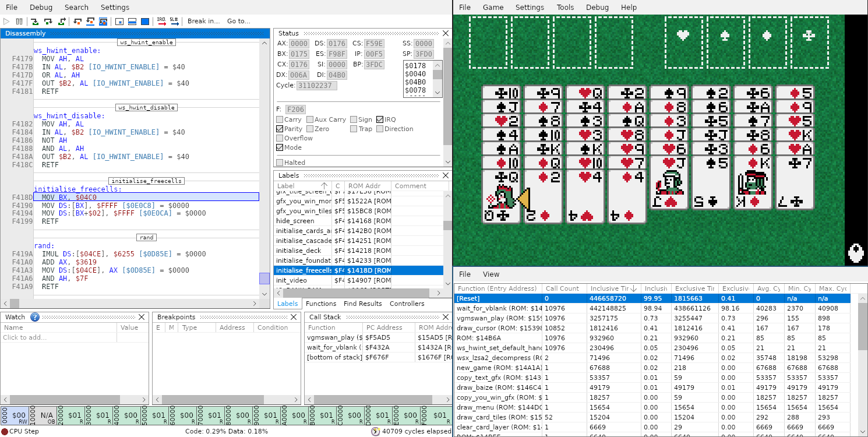Click Watch panel right scroll arrow
Image resolution: width=868 pixels, height=437 pixels.
coord(144,399)
